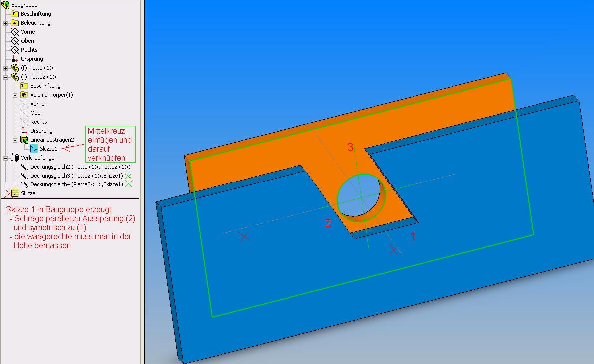The width and height of the screenshot is (594, 364).
Task: Select 'Beschriftung' under Platte2<1>
Action: [45, 86]
